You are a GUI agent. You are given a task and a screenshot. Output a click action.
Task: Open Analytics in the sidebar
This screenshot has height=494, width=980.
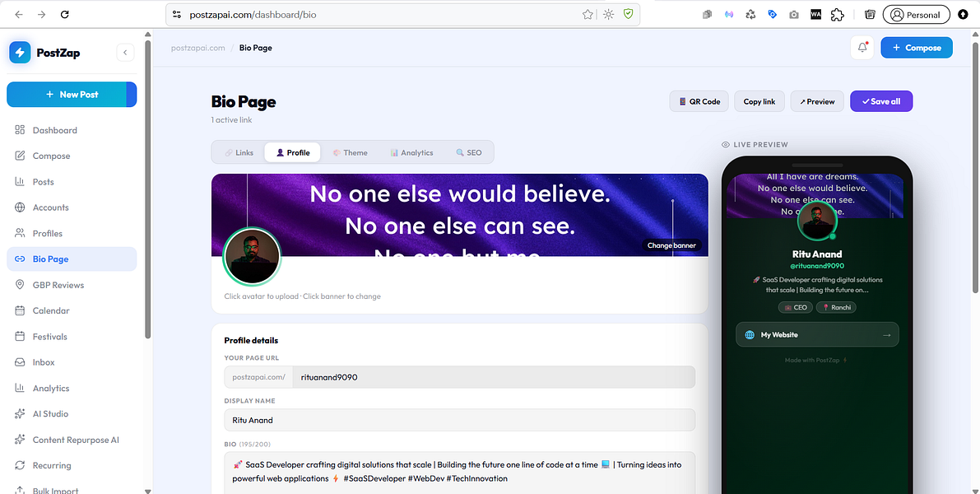(72, 389)
